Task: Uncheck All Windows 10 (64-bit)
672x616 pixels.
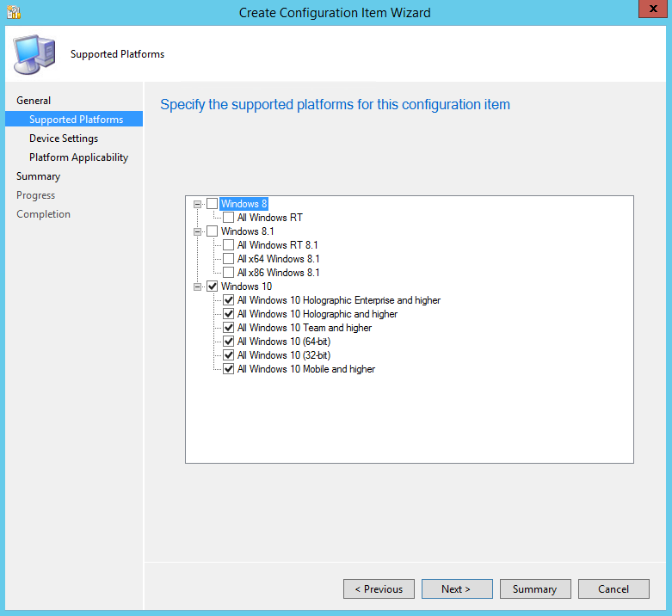Action: 229,342
